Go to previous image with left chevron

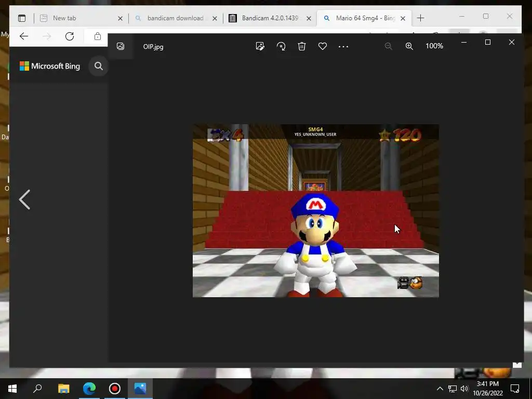[24, 199]
